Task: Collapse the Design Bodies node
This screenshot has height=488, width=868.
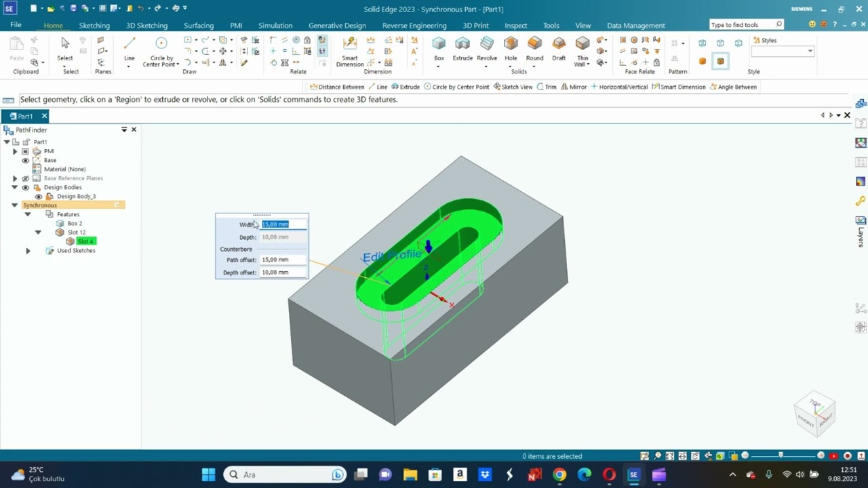Action: click(15, 187)
